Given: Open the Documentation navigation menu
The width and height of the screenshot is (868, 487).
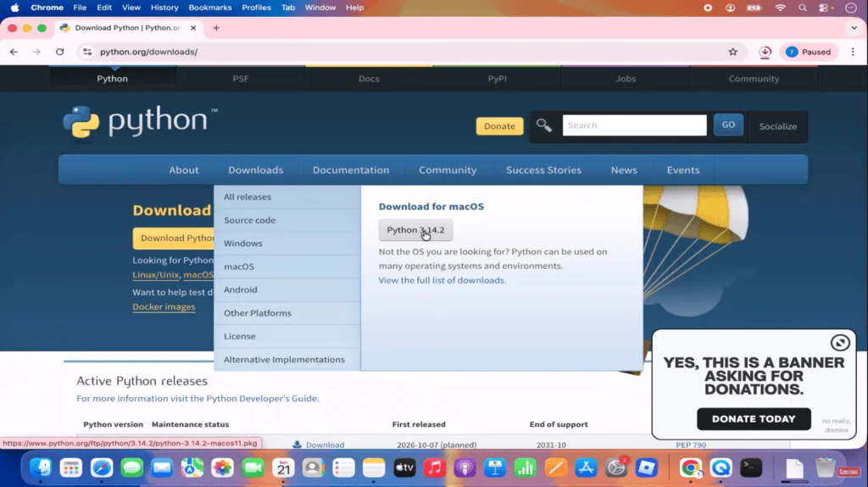Looking at the screenshot, I should pos(351,170).
